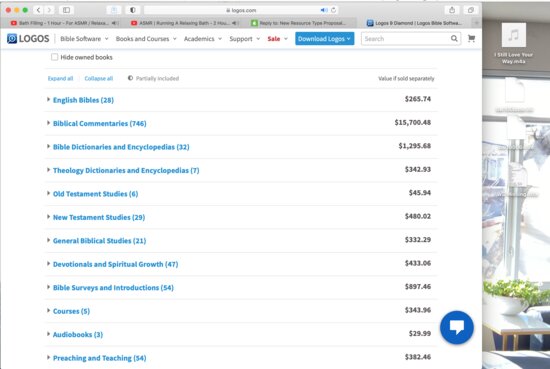
Task: Toggle the Safari sidebar
Action: (x=66, y=10)
